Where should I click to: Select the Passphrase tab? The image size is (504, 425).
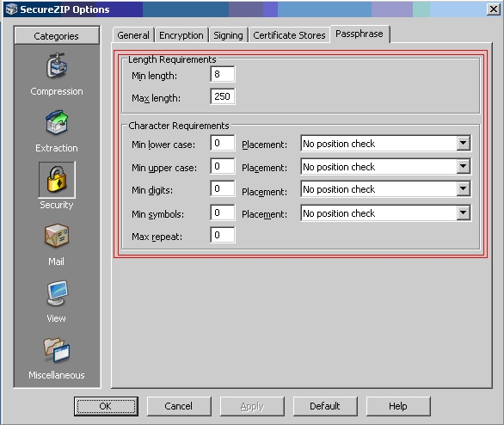click(360, 34)
